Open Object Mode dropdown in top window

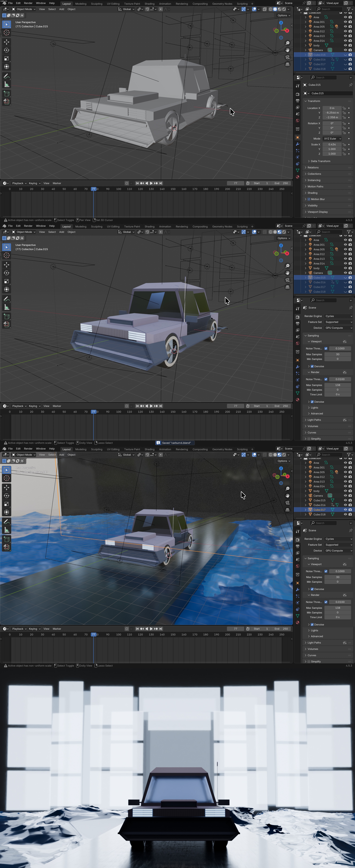click(x=24, y=9)
